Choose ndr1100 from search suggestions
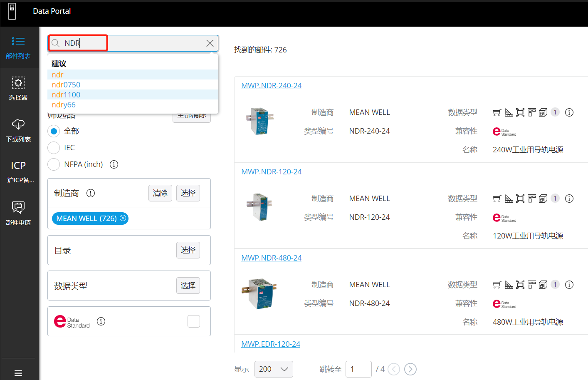Viewport: 588px width, 380px height. (x=66, y=95)
